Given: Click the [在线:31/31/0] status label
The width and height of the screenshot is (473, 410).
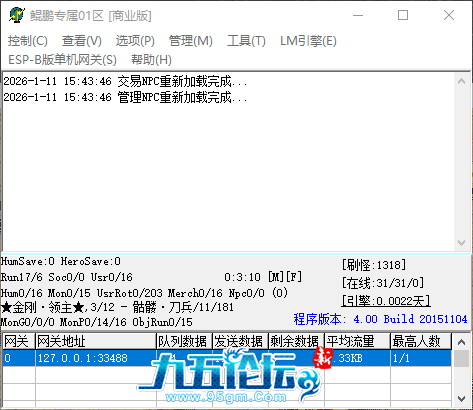Looking at the screenshot, I should click(383, 283).
